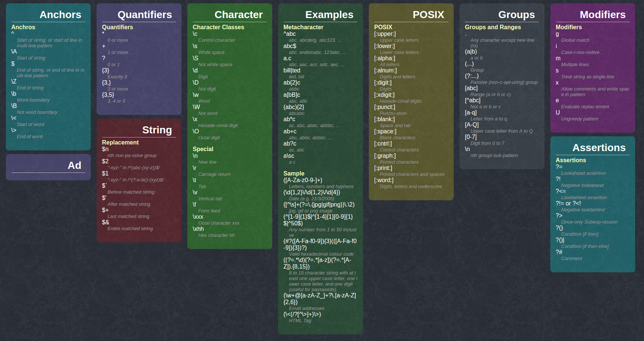
Task: Click the Groups and Ranges subheading
Action: pyautogui.click(x=493, y=27)
